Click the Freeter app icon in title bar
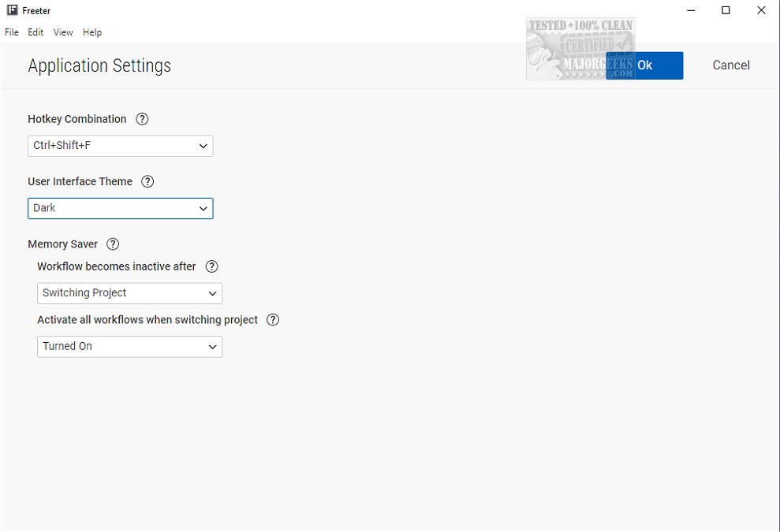The image size is (780, 532). pos(12,10)
